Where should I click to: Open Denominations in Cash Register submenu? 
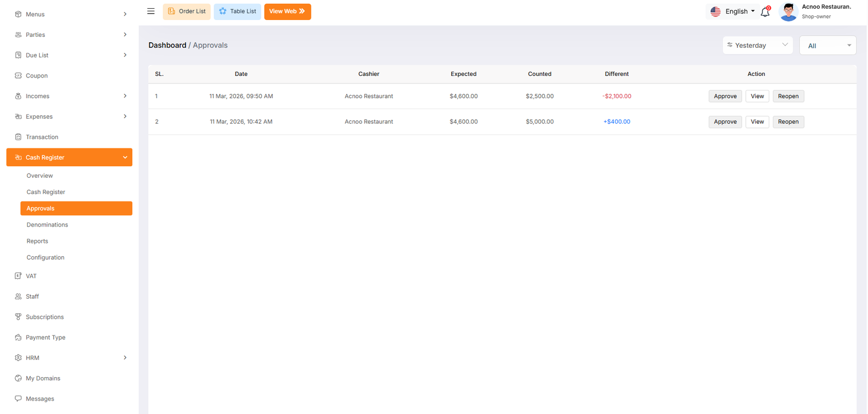pyautogui.click(x=47, y=225)
